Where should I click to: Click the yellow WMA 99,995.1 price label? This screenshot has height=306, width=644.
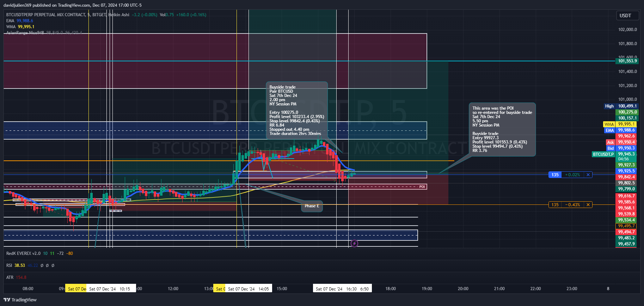pos(620,124)
